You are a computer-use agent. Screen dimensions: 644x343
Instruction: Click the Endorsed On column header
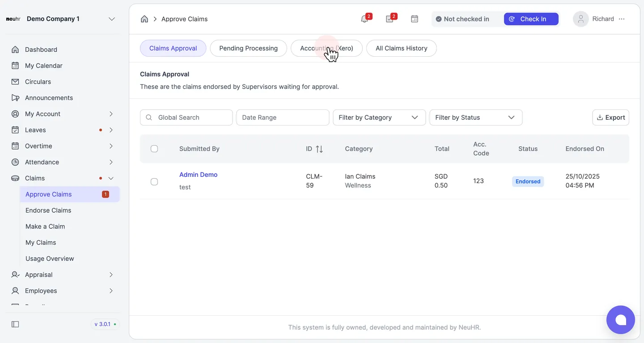(585, 149)
